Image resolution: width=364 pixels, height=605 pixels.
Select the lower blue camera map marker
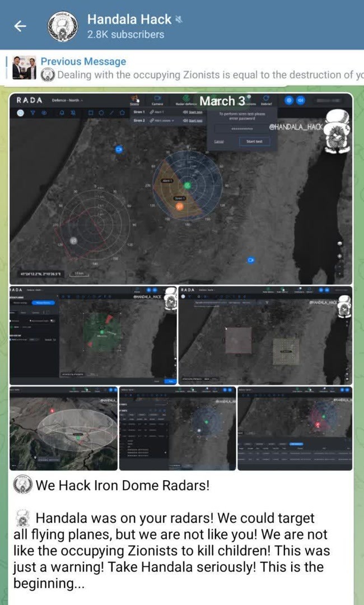pos(251,260)
